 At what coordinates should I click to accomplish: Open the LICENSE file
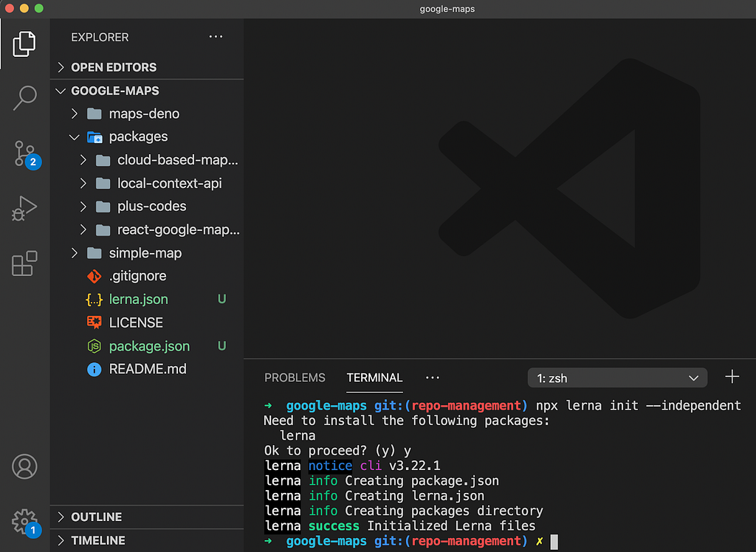pyautogui.click(x=136, y=322)
